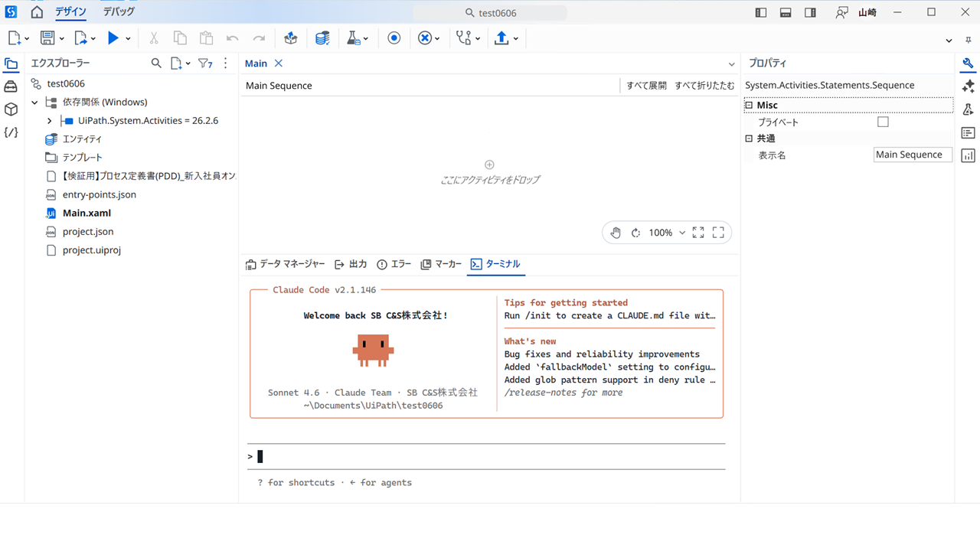Publish the project with the upload icon
This screenshot has width=980, height=551.
point(501,38)
